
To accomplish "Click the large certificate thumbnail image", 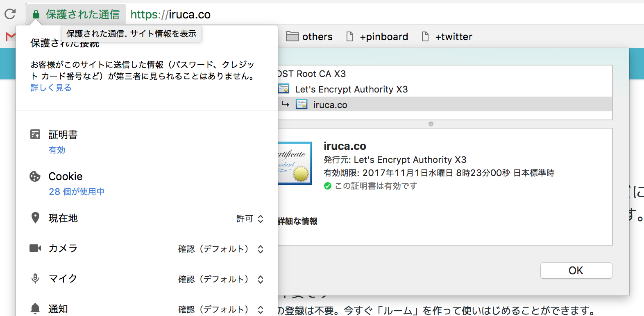I will (295, 163).
